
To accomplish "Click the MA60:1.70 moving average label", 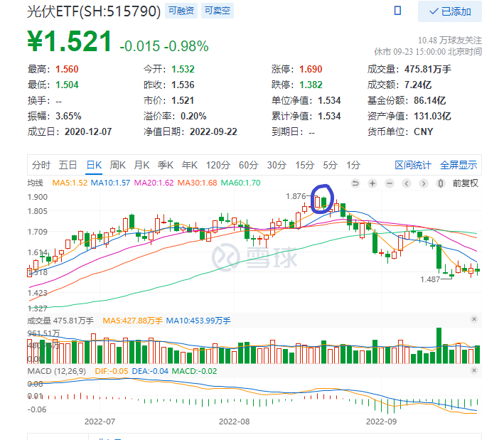I will [241, 183].
